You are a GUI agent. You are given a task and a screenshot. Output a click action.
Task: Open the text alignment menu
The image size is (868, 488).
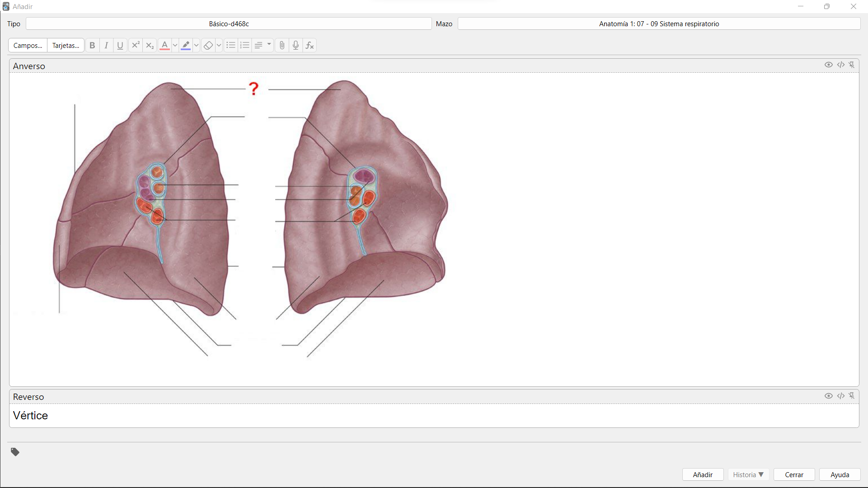coord(263,45)
